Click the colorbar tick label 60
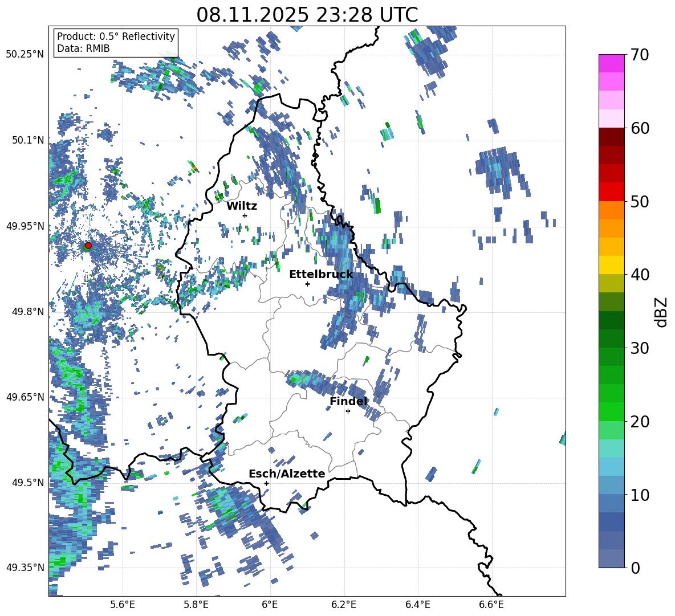 640,128
